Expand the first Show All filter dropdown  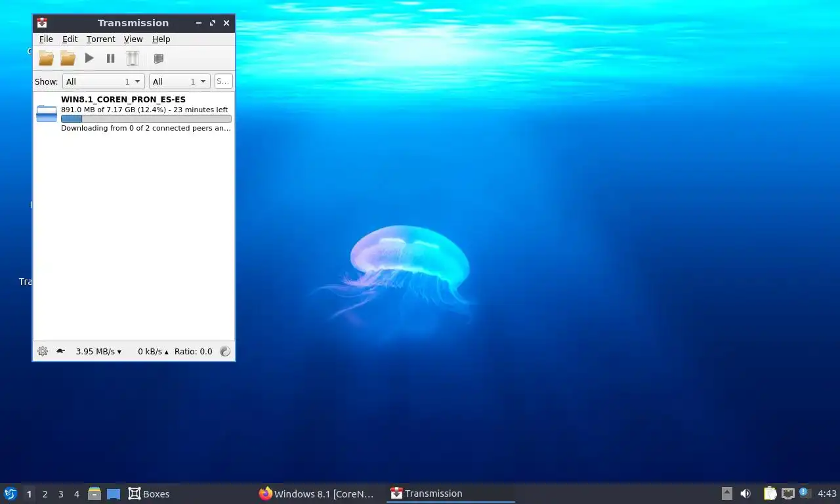point(103,81)
